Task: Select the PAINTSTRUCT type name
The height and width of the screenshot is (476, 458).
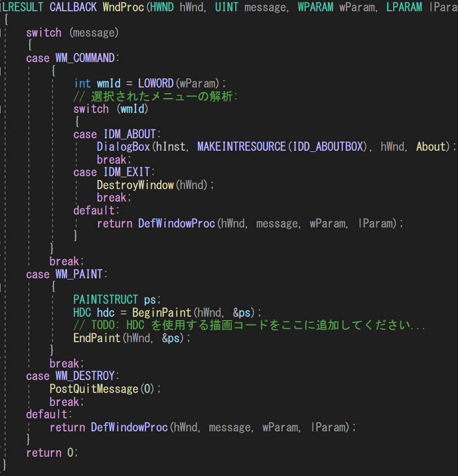Action: [105, 300]
